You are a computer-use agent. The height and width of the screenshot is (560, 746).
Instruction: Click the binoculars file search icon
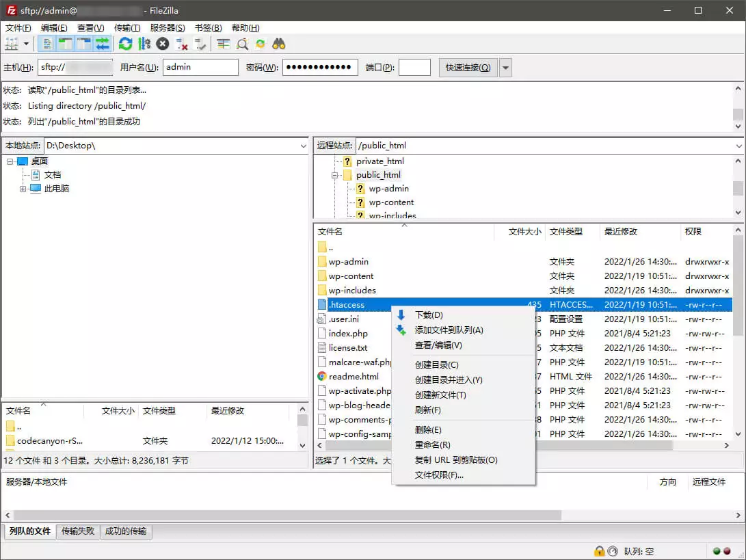(278, 44)
